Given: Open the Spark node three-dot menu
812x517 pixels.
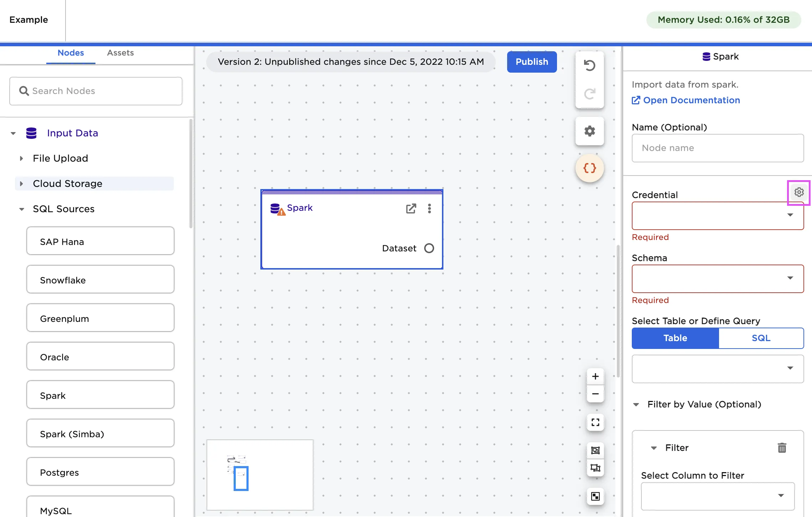Looking at the screenshot, I should pos(430,208).
